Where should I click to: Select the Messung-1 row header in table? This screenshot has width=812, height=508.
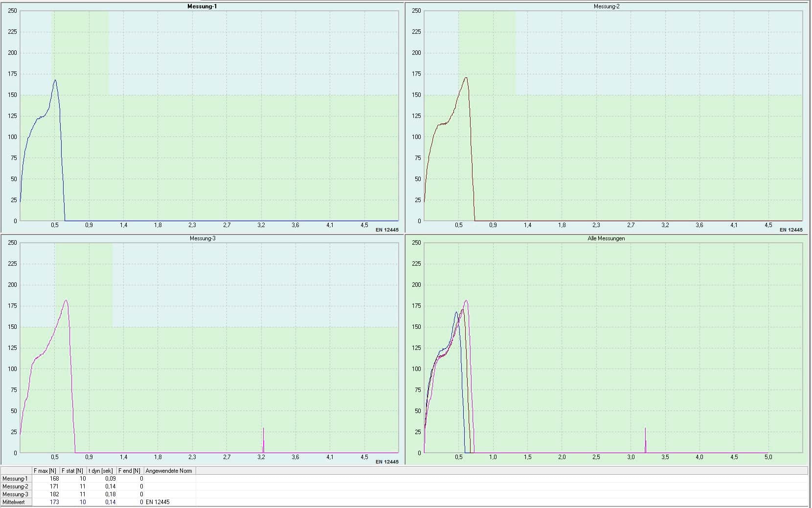(16, 479)
